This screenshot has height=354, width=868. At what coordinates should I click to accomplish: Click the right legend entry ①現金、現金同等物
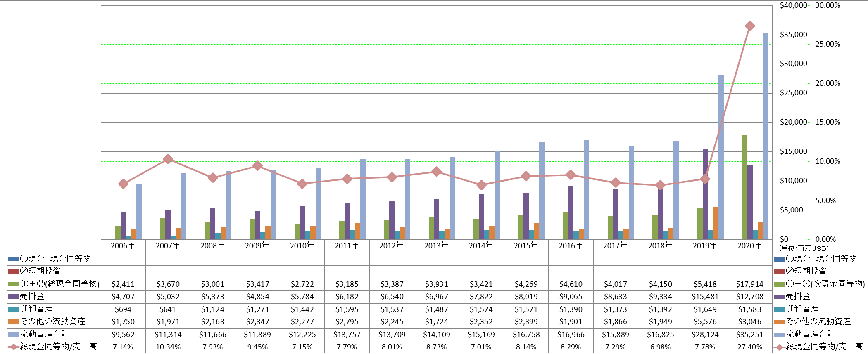coord(816,259)
